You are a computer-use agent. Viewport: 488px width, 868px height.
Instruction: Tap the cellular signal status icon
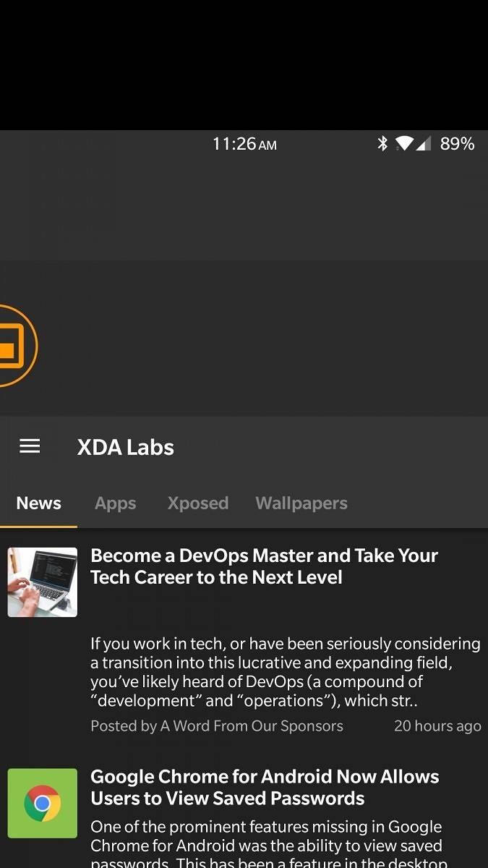(423, 143)
